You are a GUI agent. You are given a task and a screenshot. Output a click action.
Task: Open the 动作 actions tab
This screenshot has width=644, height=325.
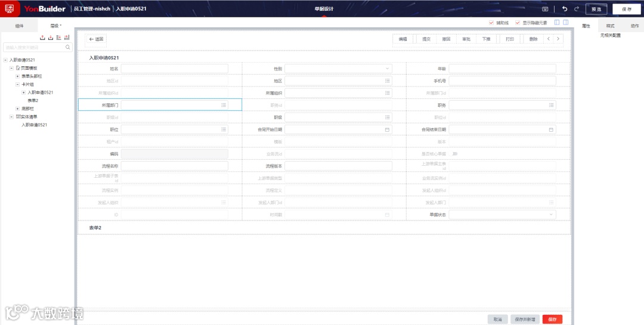pos(634,26)
